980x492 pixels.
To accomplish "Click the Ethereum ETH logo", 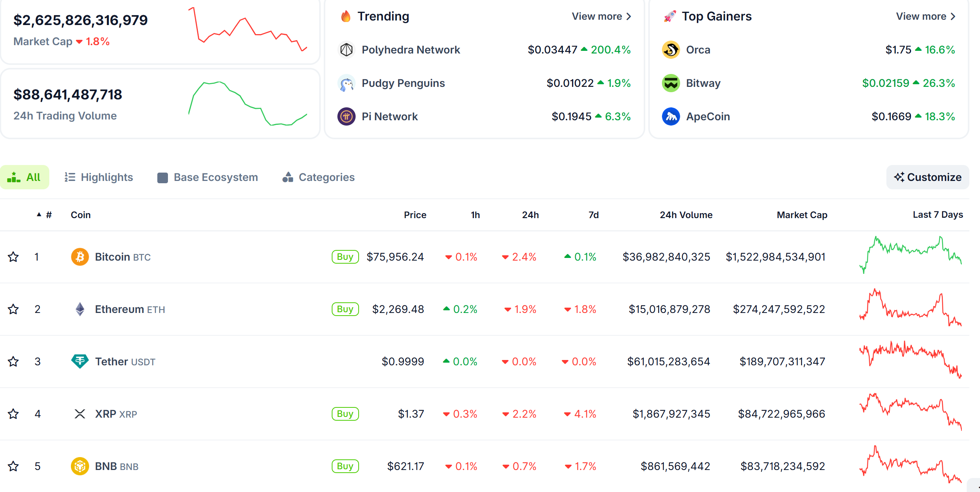I will (80, 309).
